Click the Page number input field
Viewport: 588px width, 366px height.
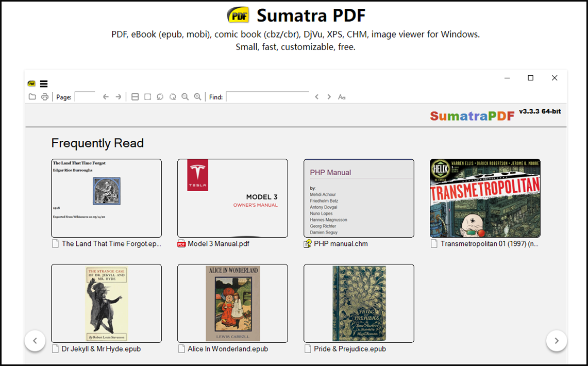coord(85,97)
